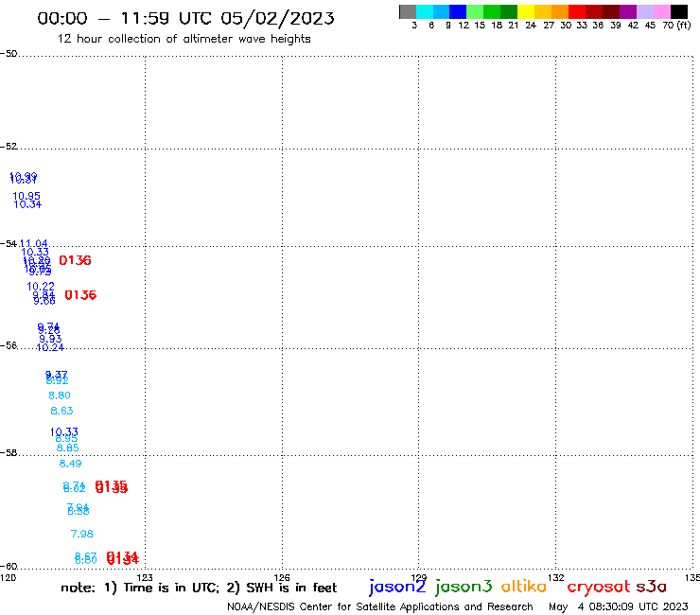Click the wave height value 8.85

pyautogui.click(x=67, y=448)
